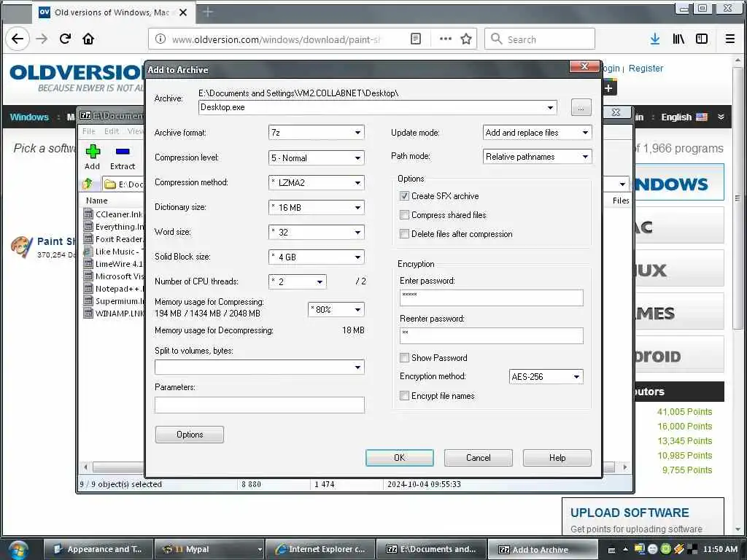Viewport: 747px width, 560px height.
Task: Switch to Mypal taskbar item
Action: point(209,549)
